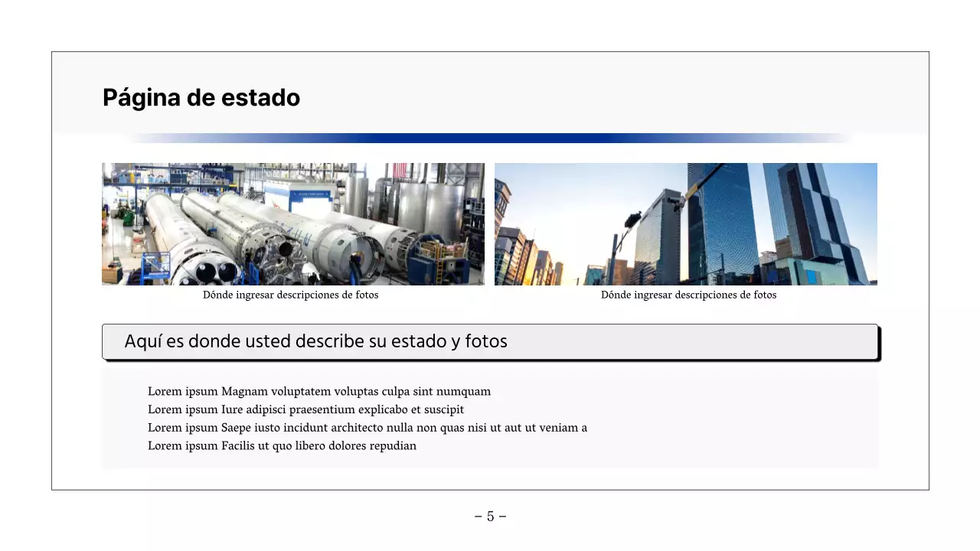Click the blue gradient divider line
Image resolution: width=980 pixels, height=551 pixels.
(x=490, y=138)
